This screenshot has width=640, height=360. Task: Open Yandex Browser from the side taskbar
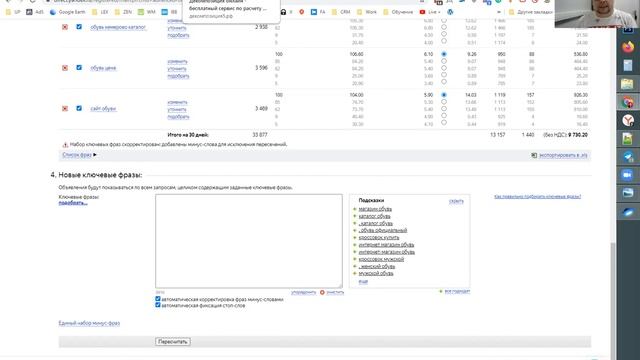pos(628,120)
